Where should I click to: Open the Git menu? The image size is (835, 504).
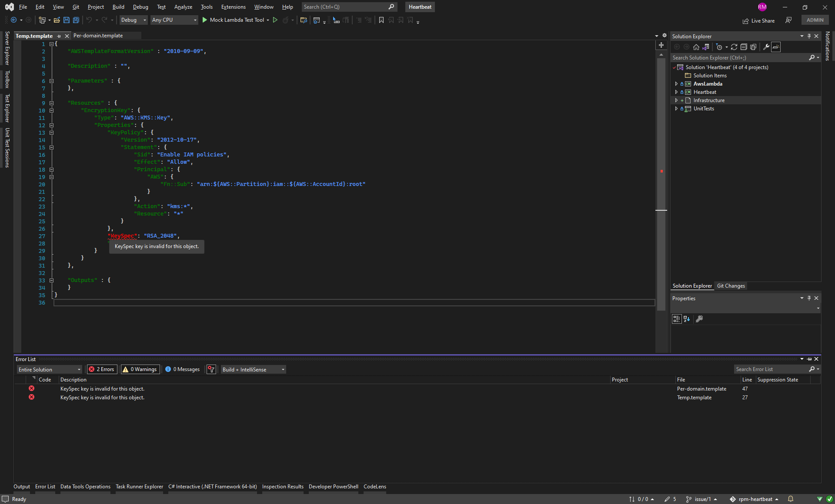pyautogui.click(x=76, y=7)
